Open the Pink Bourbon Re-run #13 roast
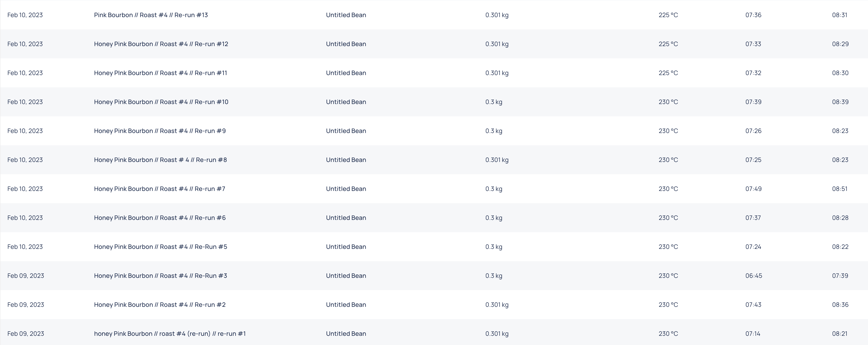This screenshot has width=868, height=345. click(151, 15)
